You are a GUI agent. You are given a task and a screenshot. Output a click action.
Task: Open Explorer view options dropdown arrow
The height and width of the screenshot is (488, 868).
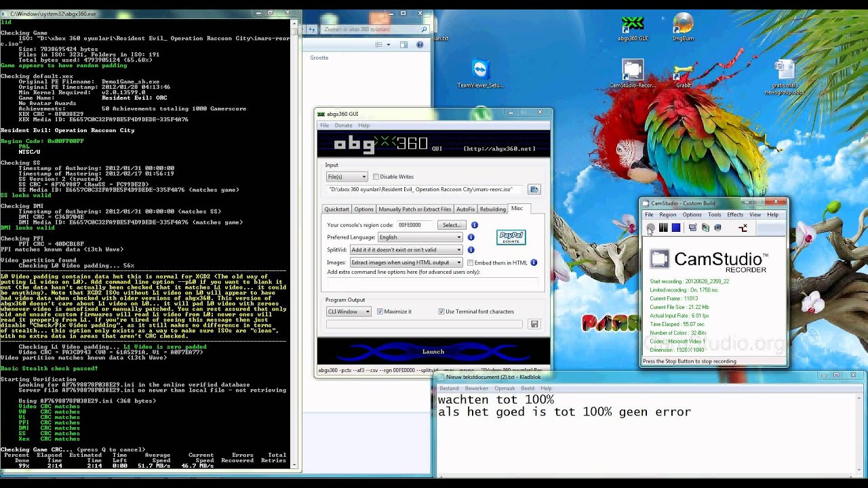click(x=389, y=45)
